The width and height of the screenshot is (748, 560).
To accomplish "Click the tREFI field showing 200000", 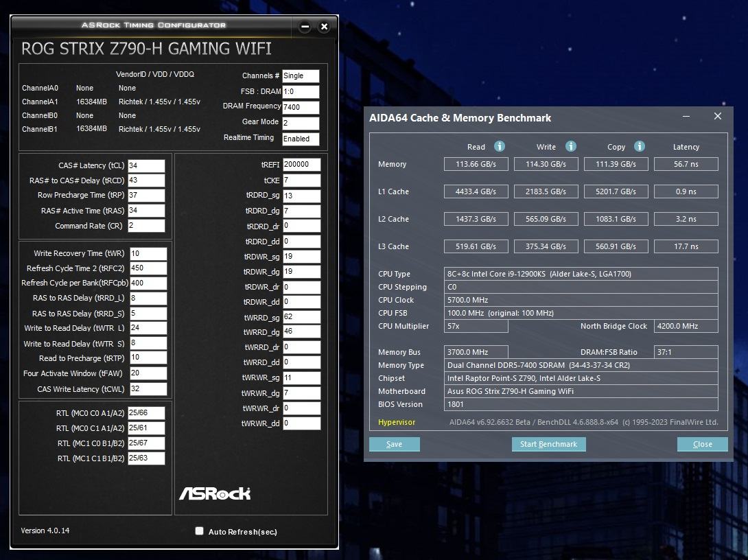I will [301, 165].
